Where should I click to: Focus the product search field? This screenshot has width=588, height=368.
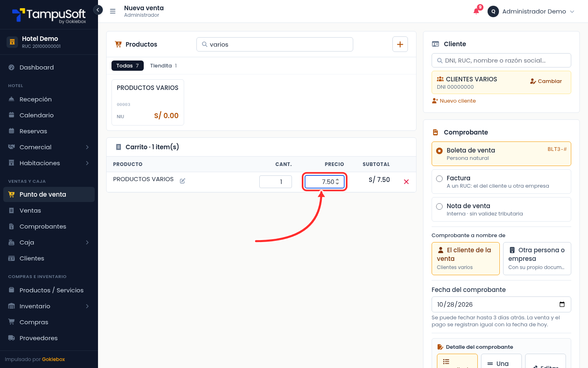[275, 45]
